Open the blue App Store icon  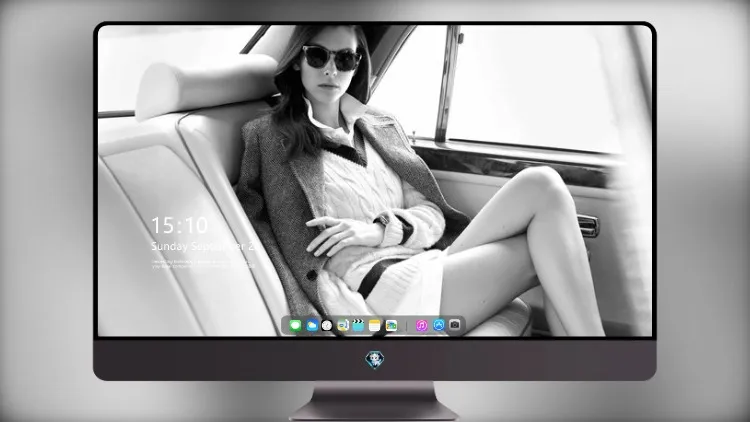[x=439, y=325]
